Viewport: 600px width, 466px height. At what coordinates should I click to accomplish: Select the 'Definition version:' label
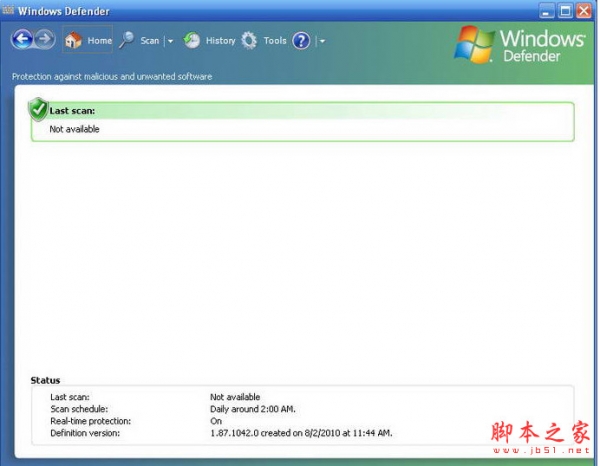click(85, 433)
